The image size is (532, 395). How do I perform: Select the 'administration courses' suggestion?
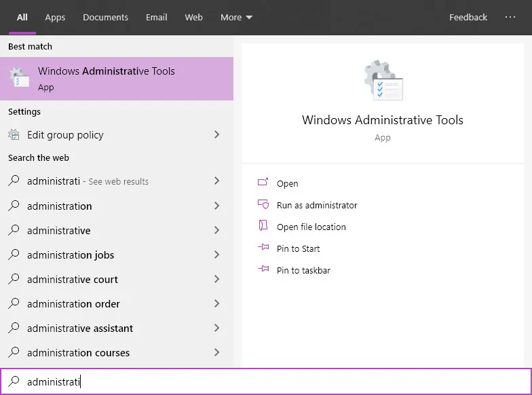pyautogui.click(x=117, y=353)
